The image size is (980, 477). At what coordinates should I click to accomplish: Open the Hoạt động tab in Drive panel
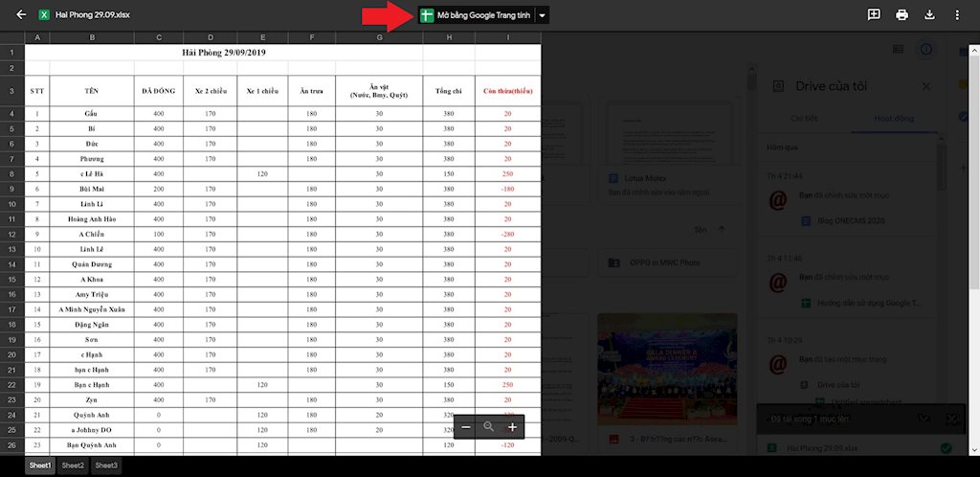894,118
